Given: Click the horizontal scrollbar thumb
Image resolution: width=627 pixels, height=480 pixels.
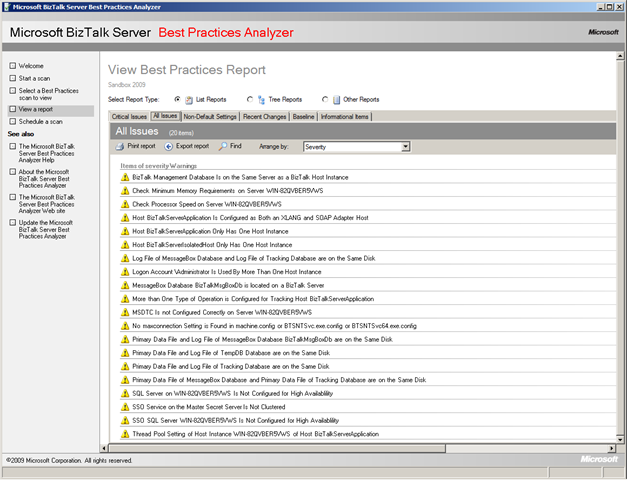Looking at the screenshot, I should coord(277,448).
